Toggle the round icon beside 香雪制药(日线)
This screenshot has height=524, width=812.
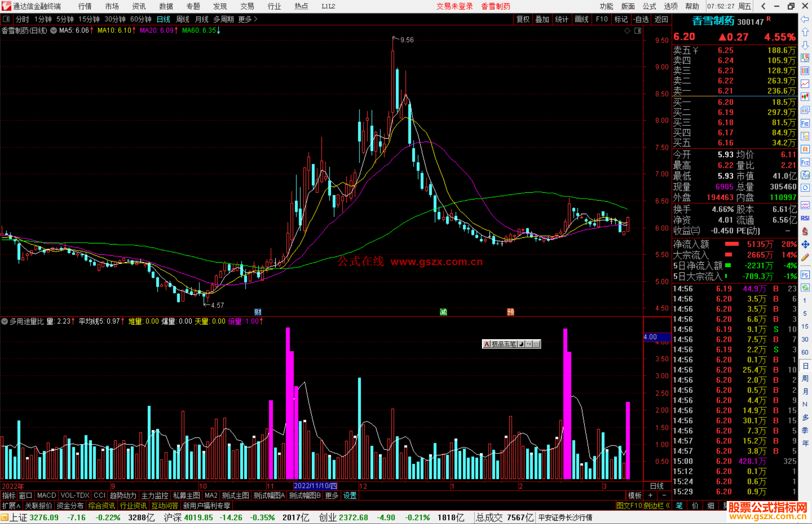[x=54, y=30]
